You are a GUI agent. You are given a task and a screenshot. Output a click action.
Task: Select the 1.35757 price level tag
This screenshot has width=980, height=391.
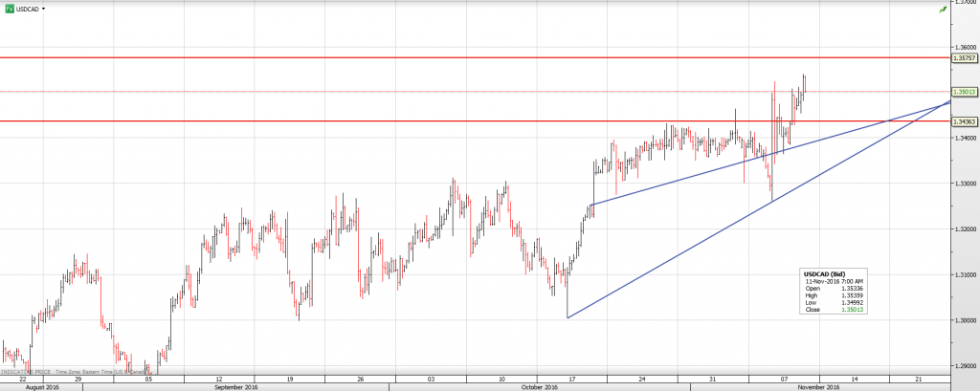click(964, 58)
